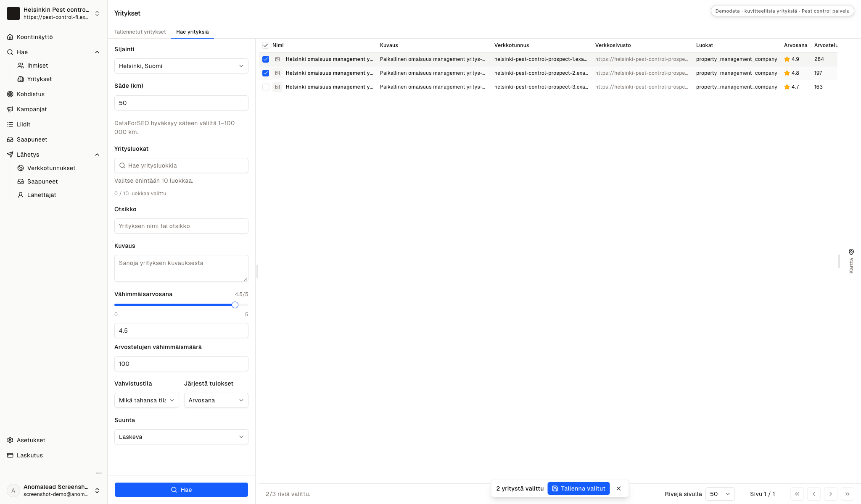The image size is (861, 504).
Task: Open Kampanjat megaphone icon
Action: click(x=10, y=109)
